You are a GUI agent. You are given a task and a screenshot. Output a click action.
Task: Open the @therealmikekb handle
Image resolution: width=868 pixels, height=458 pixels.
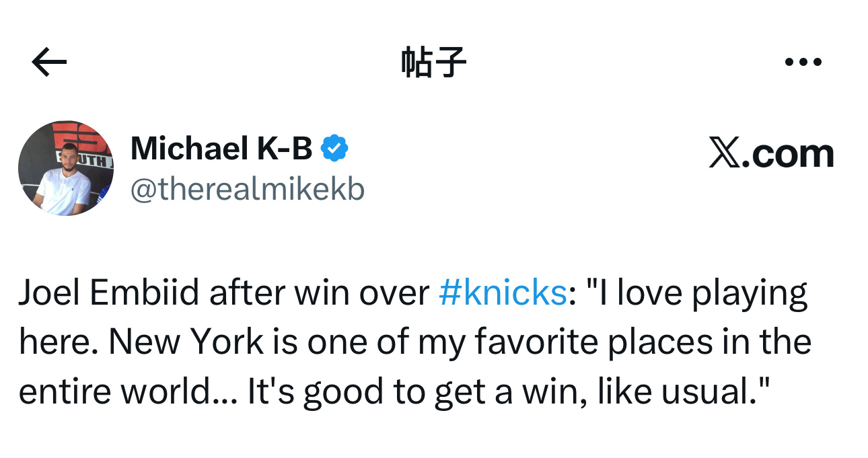click(x=247, y=190)
